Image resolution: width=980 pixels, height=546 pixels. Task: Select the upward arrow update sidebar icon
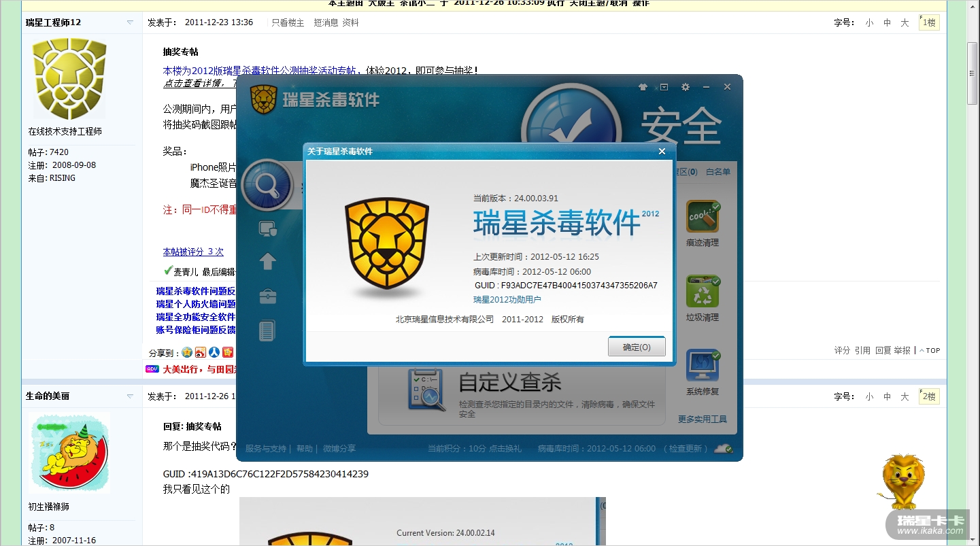click(268, 261)
